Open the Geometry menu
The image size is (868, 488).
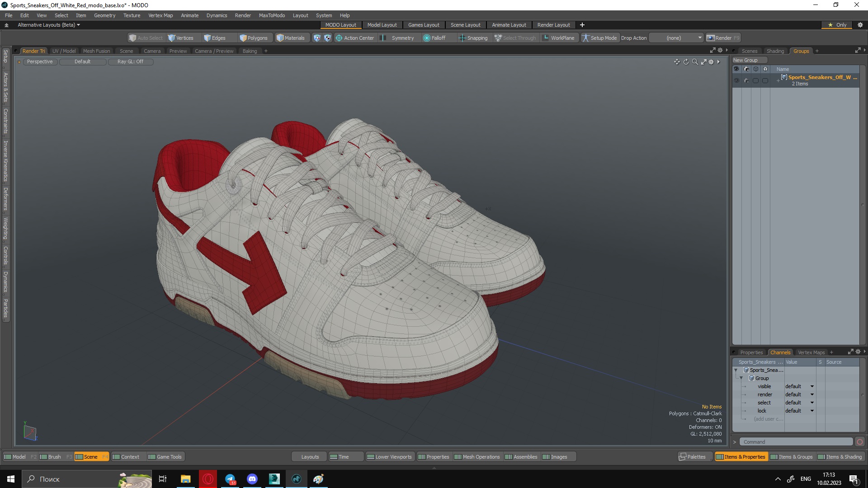104,15
